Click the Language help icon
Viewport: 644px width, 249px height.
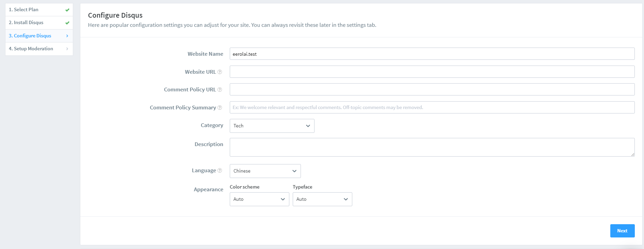point(220,171)
